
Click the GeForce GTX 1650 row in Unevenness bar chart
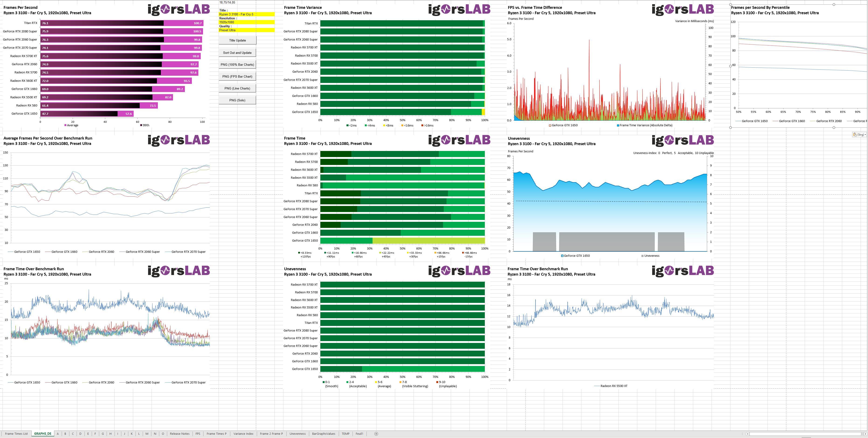tap(402, 369)
